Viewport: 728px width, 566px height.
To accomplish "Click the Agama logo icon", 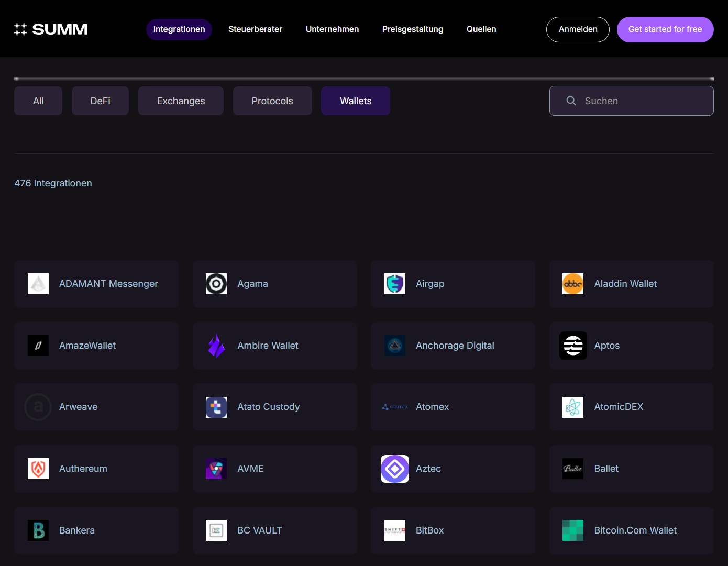I will click(216, 284).
